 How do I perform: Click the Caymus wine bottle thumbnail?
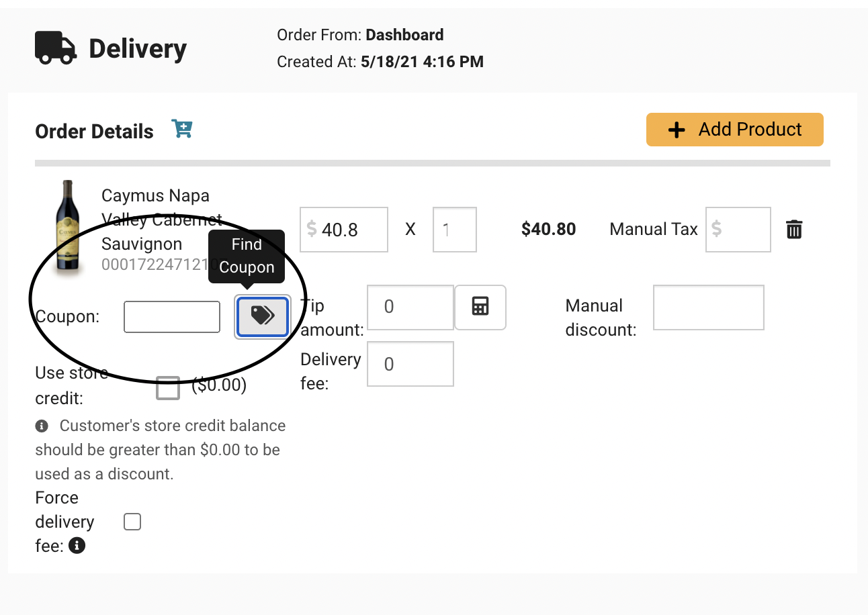coord(67,226)
